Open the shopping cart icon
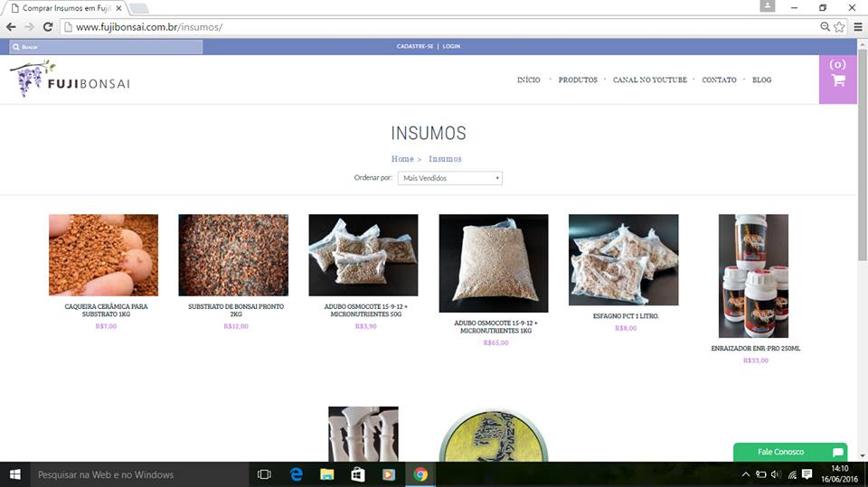The image size is (868, 487). [x=837, y=80]
